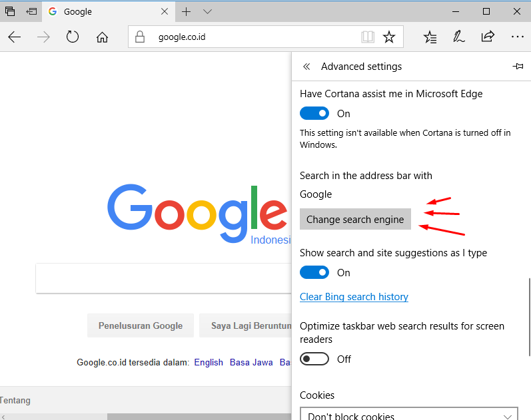Open Clear Bing search history link

pyautogui.click(x=354, y=297)
